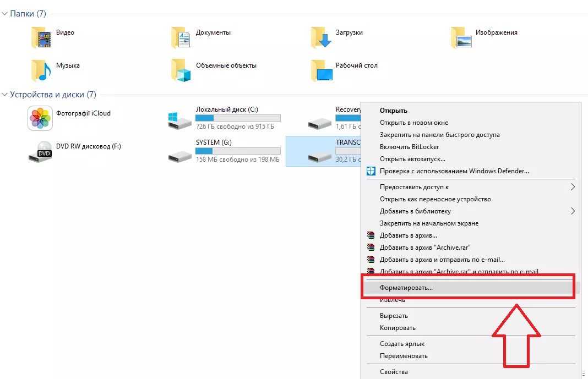Click the text 726 ГБ свободно из 915 ГБ

[x=235, y=127]
